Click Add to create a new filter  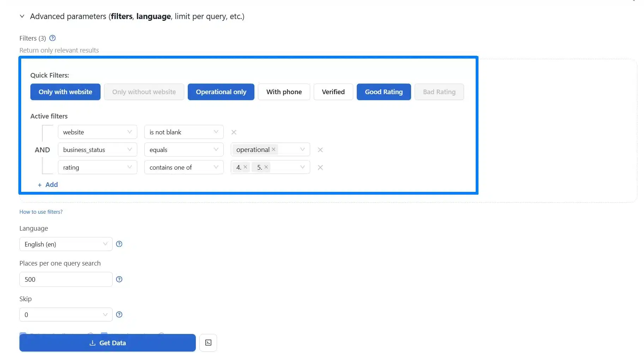click(x=48, y=185)
